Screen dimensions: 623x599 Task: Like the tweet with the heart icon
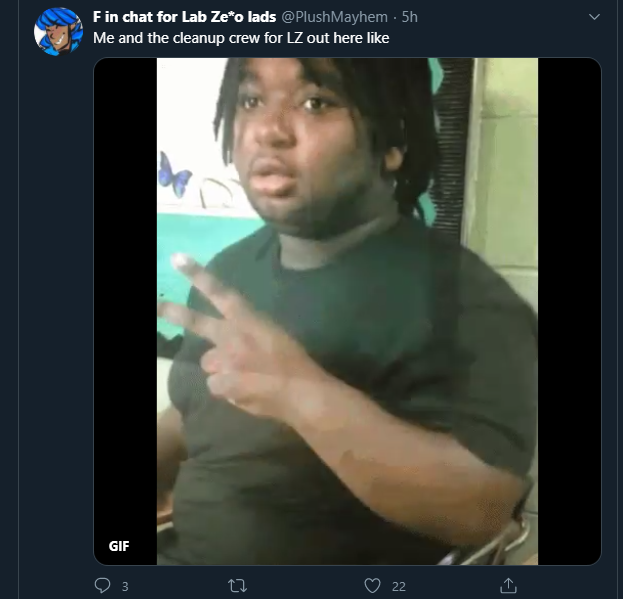point(372,586)
